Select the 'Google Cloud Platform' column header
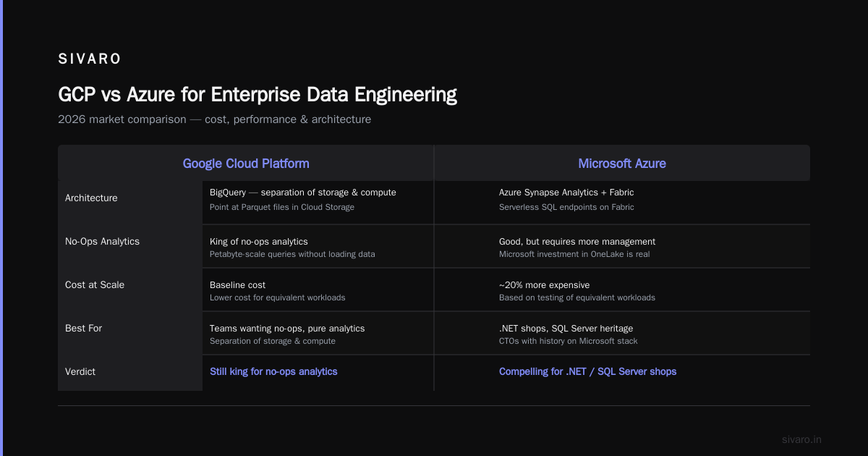The width and height of the screenshot is (868, 456). click(246, 164)
